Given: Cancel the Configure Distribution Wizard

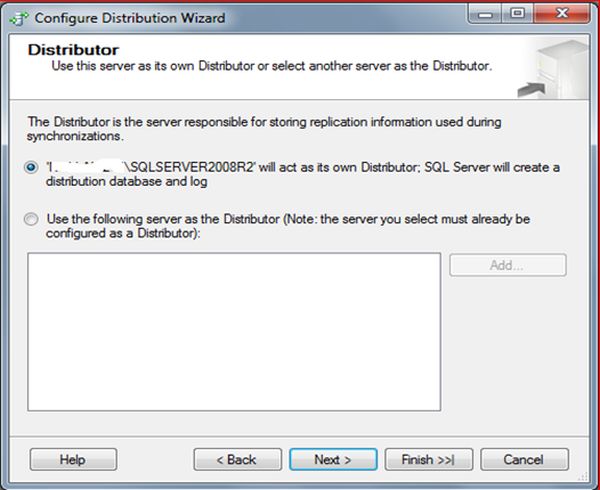Looking at the screenshot, I should (525, 459).
